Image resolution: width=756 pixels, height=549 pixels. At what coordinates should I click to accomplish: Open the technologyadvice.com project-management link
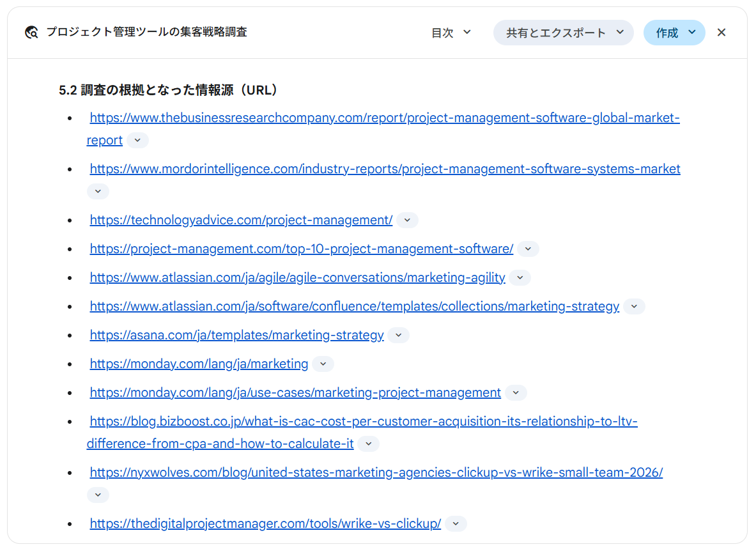click(x=241, y=220)
